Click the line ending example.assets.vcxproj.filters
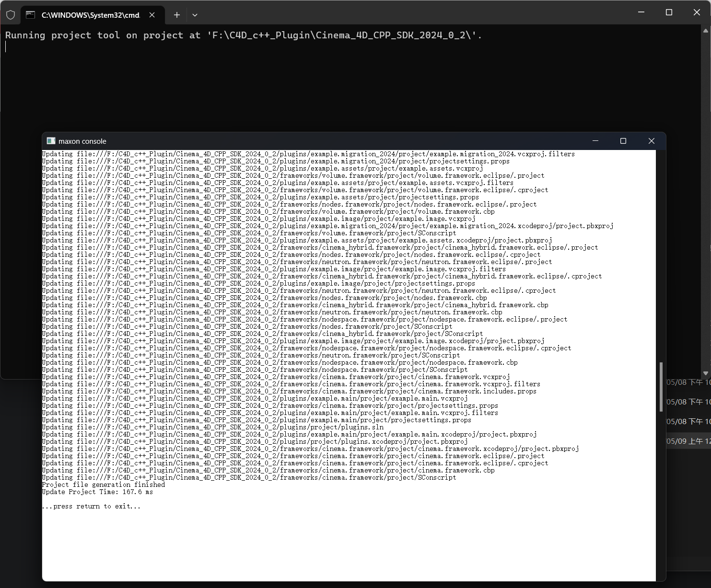Image resolution: width=711 pixels, height=588 pixels. [278, 183]
